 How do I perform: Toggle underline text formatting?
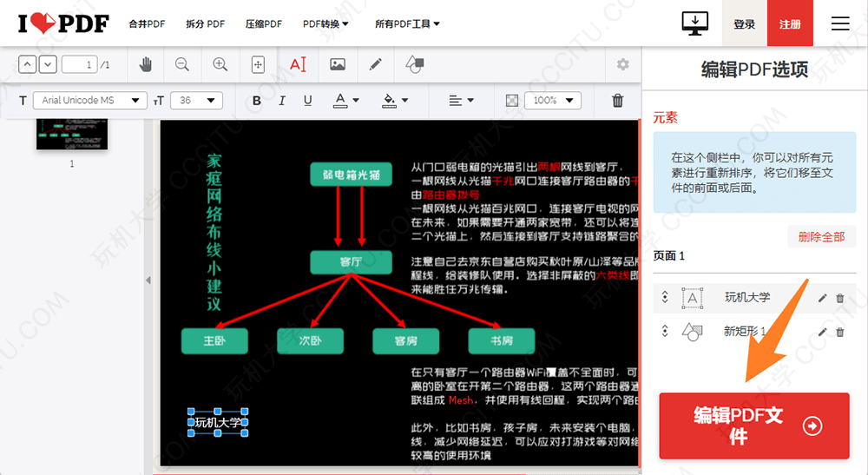pos(307,101)
